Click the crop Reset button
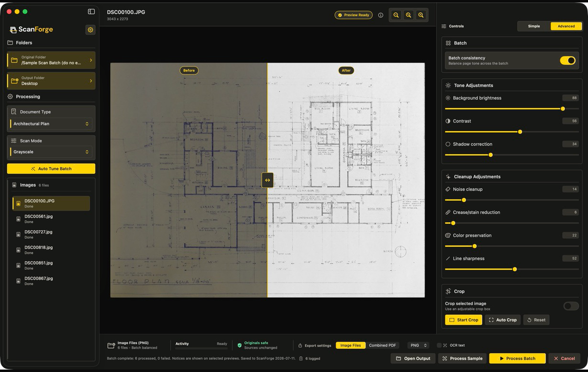Image resolution: width=588 pixels, height=372 pixels. (x=536, y=320)
